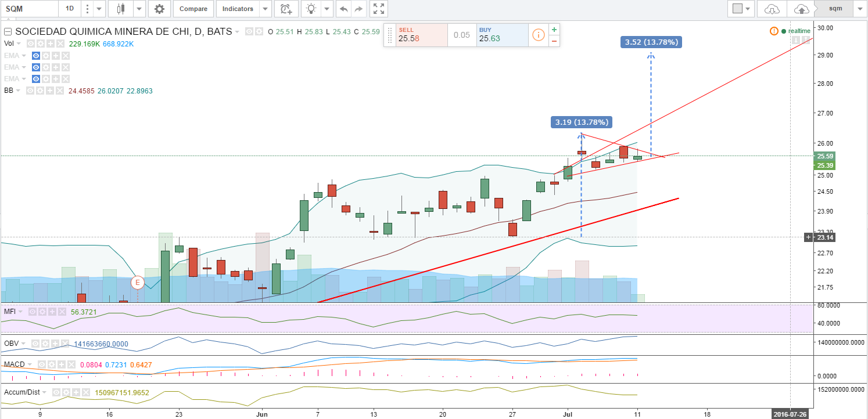Redo the chart action
The width and height of the screenshot is (868, 419).
358,9
